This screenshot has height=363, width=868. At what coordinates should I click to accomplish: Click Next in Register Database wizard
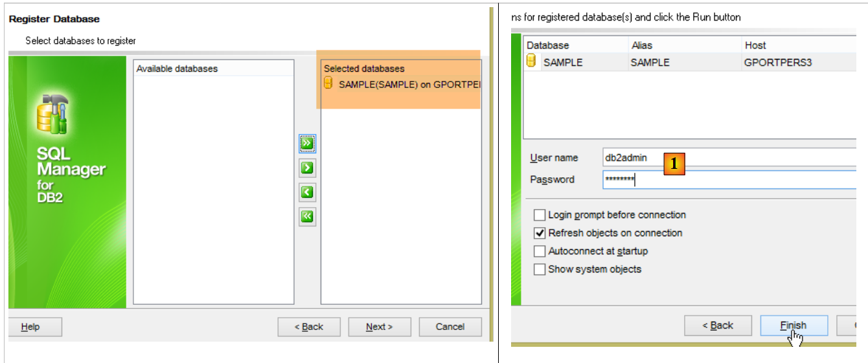(379, 327)
